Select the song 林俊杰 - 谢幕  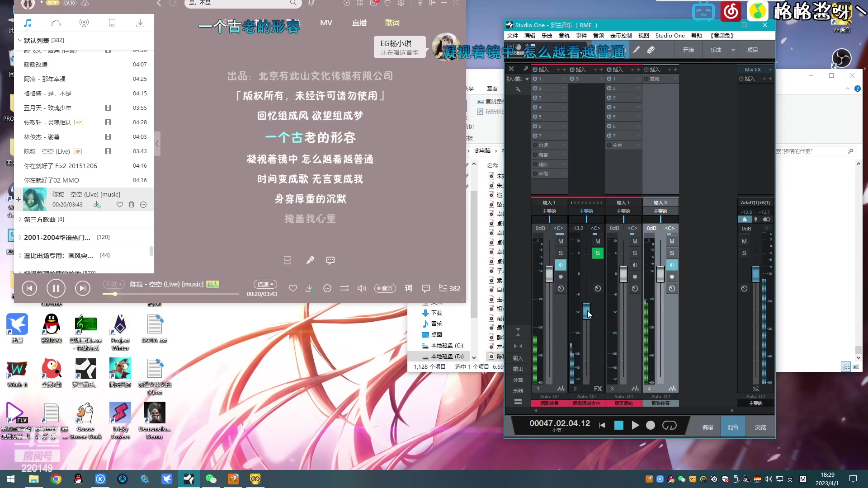[x=84, y=137]
